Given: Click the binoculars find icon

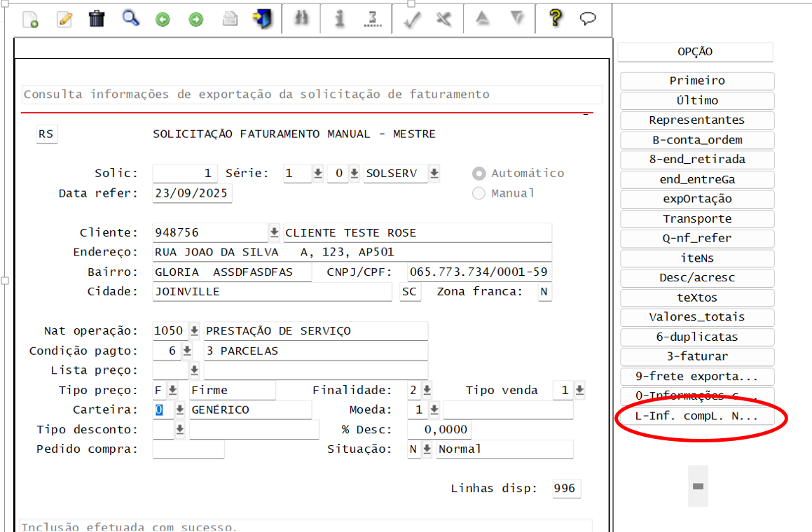Looking at the screenshot, I should 301,19.
